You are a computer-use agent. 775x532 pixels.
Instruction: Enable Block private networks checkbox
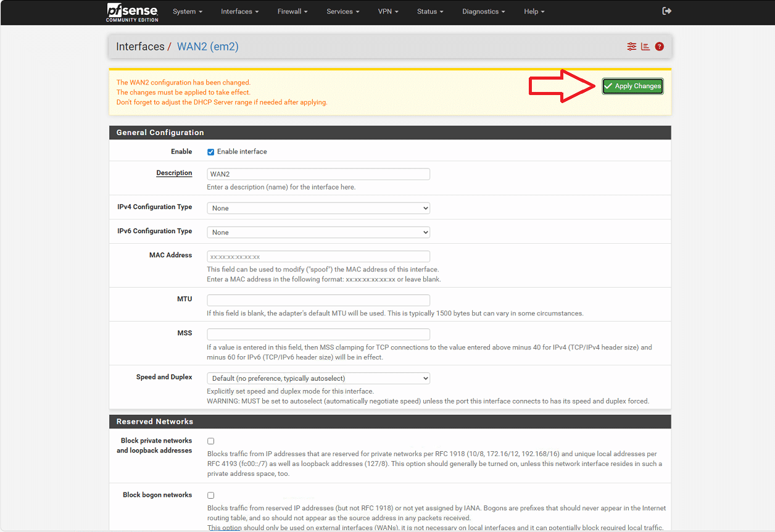point(211,441)
